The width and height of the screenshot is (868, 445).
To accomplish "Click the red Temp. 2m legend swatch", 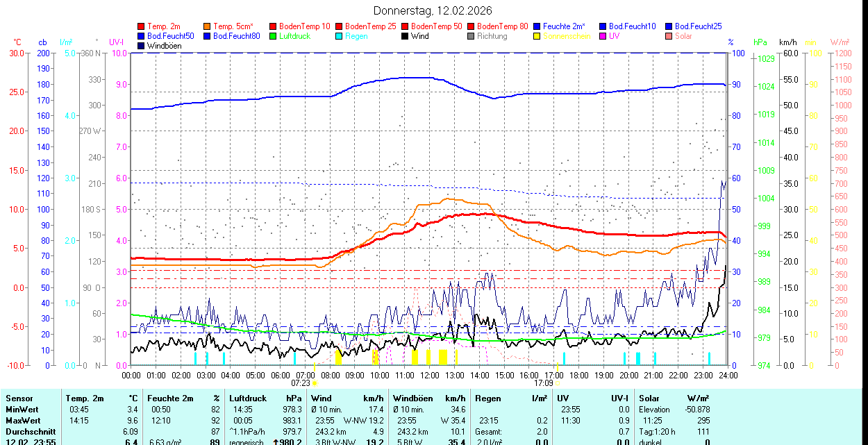I will click(142, 26).
